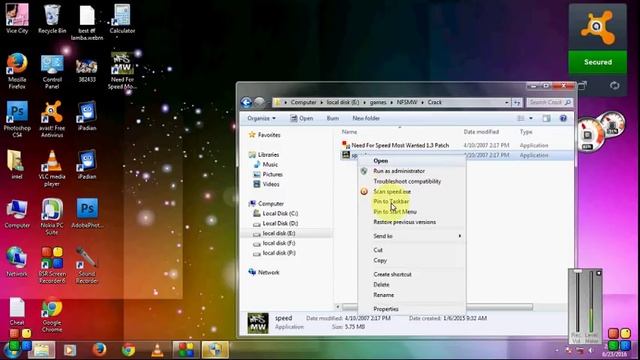Launch Need For Speed desktop shortcut
Image resolution: width=640 pixels, height=360 pixels.
pos(122,71)
